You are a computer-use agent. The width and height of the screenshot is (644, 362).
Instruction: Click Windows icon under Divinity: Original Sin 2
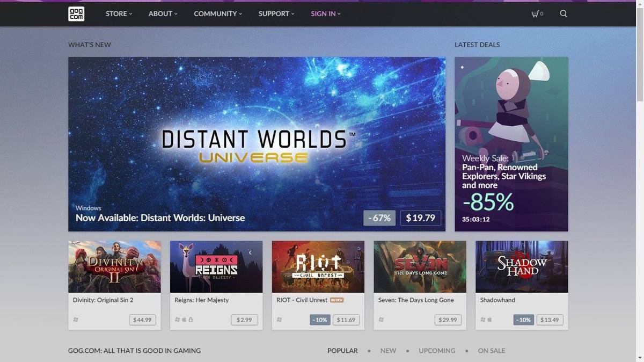76,320
